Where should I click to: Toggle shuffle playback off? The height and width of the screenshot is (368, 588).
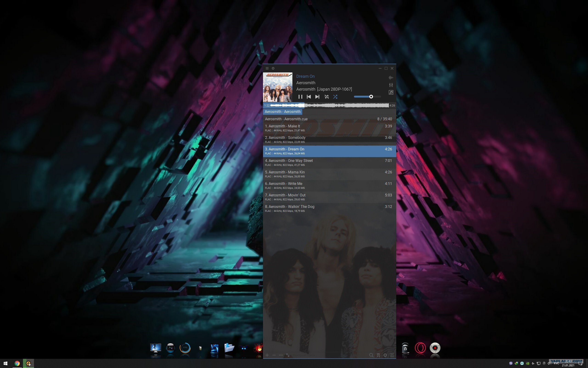[335, 97]
